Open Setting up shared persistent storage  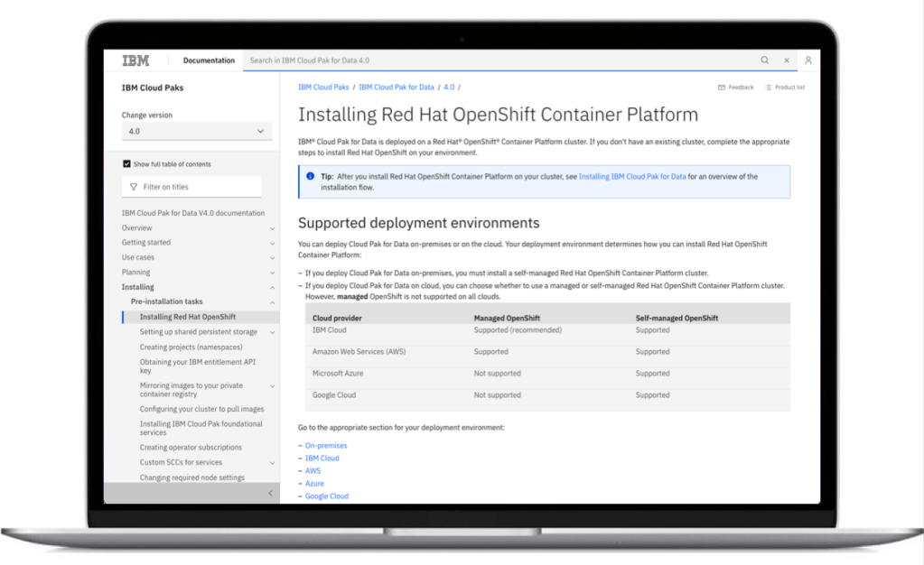pyautogui.click(x=198, y=332)
